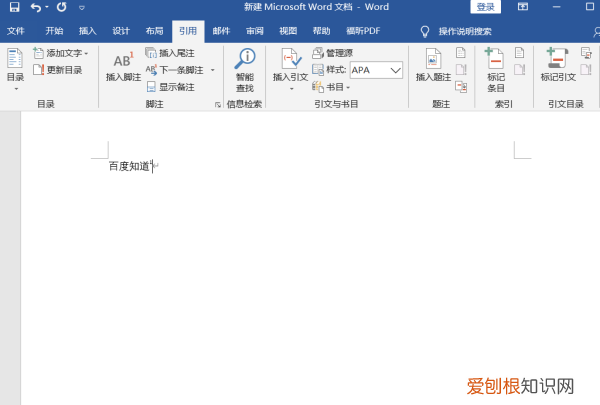The image size is (600, 405).
Task: Switch to the 审阅 tab
Action: tap(254, 31)
